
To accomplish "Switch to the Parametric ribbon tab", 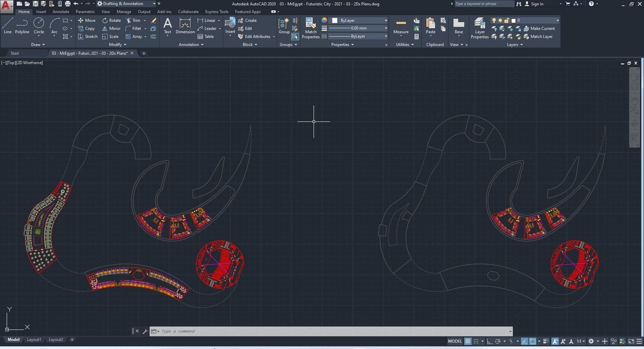I will pyautogui.click(x=85, y=12).
